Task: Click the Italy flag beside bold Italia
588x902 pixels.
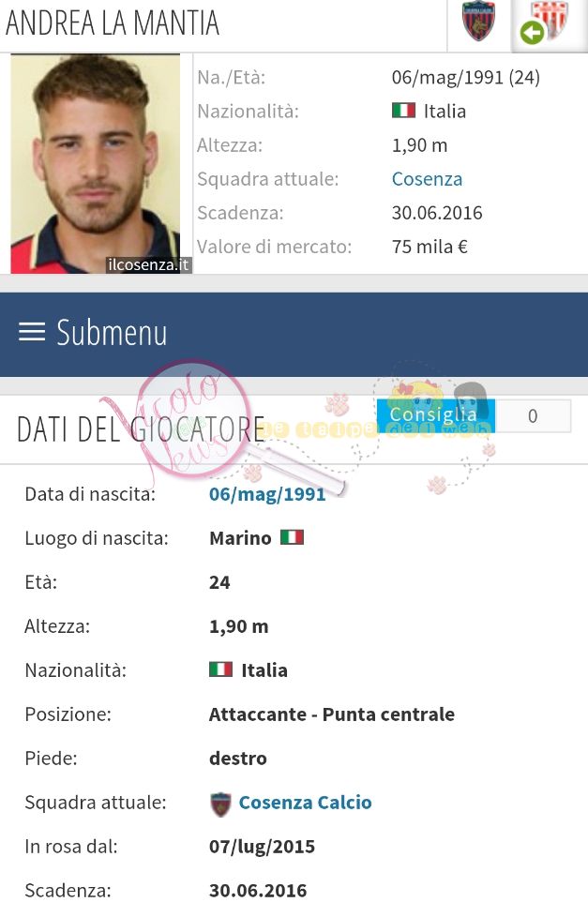Action: (220, 669)
